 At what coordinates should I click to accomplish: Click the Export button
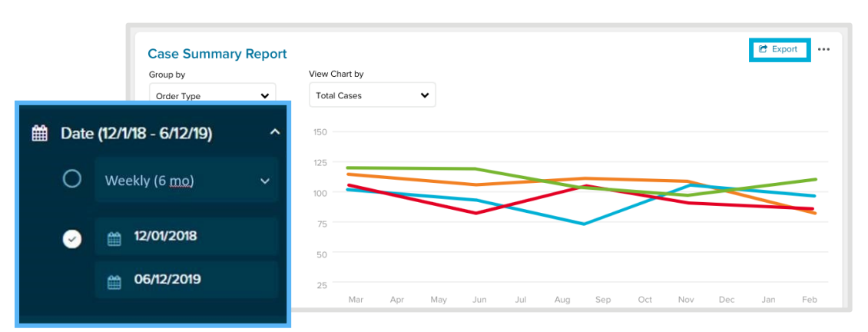click(779, 49)
